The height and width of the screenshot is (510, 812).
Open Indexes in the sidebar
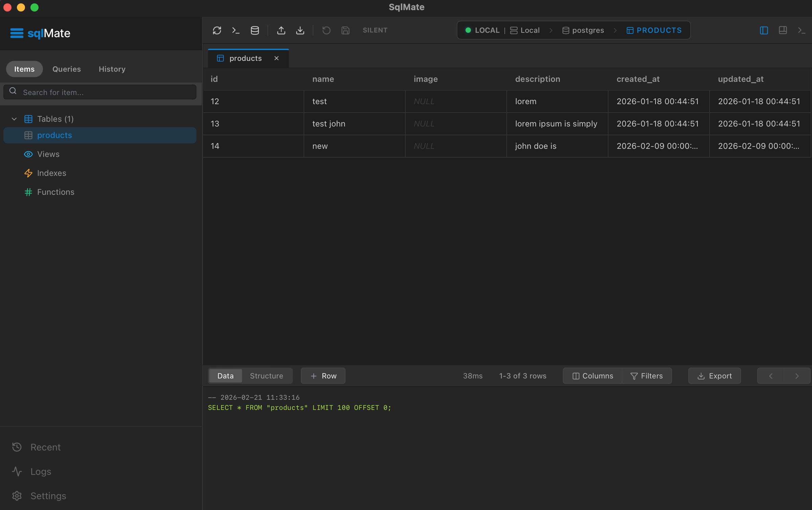click(52, 173)
